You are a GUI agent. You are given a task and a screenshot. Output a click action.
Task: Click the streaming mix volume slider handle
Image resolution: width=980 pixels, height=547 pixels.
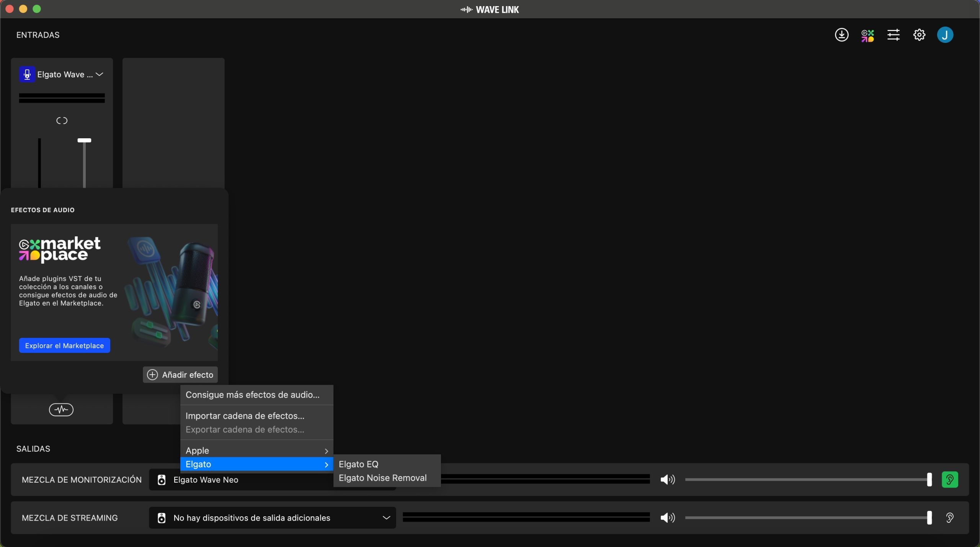tap(929, 518)
